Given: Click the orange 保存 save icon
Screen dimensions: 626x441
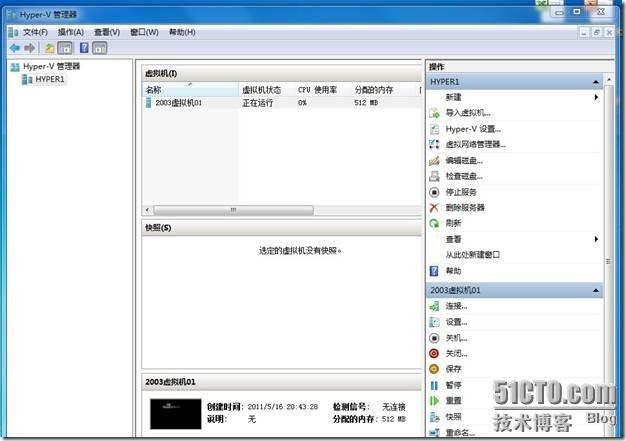Looking at the screenshot, I should pos(434,369).
